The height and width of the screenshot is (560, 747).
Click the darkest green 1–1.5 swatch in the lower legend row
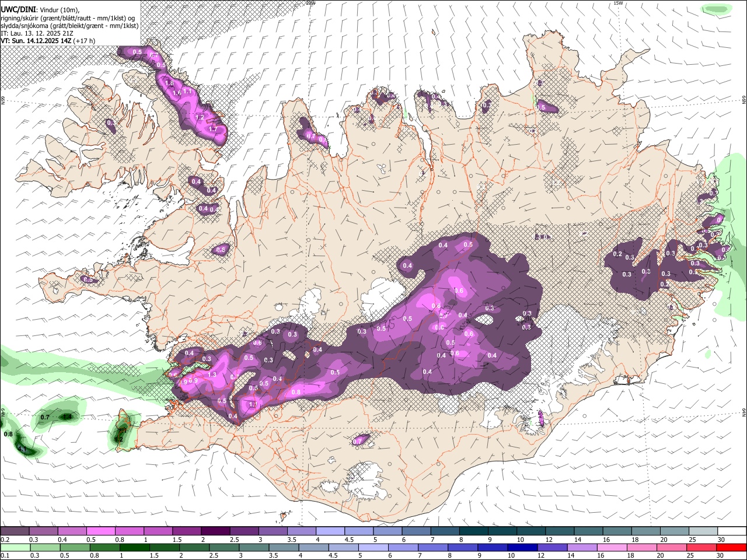coord(135,548)
